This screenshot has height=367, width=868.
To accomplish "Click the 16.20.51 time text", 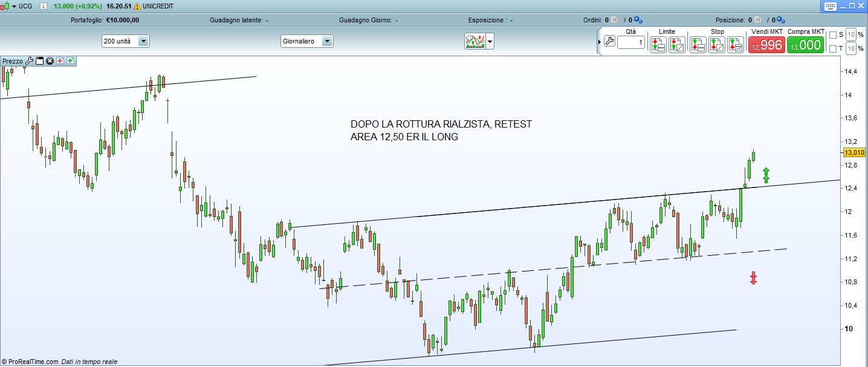I will tap(120, 6).
